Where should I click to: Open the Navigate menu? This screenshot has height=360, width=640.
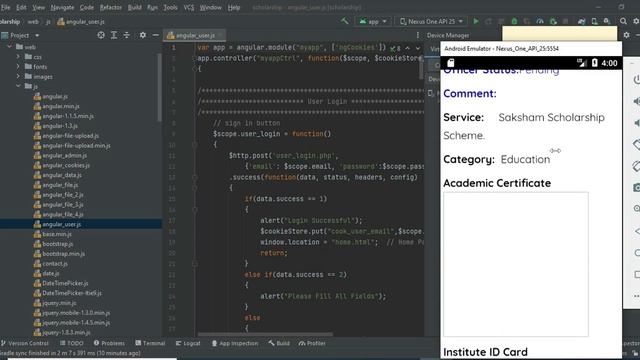point(62,7)
